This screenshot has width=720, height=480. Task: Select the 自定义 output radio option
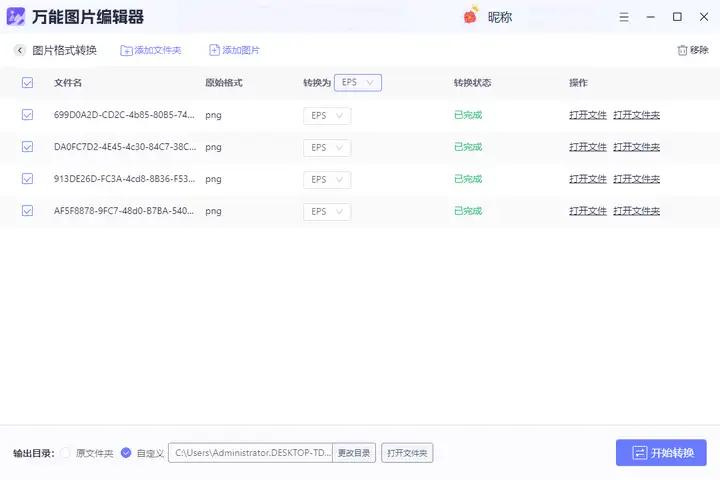pyautogui.click(x=126, y=453)
